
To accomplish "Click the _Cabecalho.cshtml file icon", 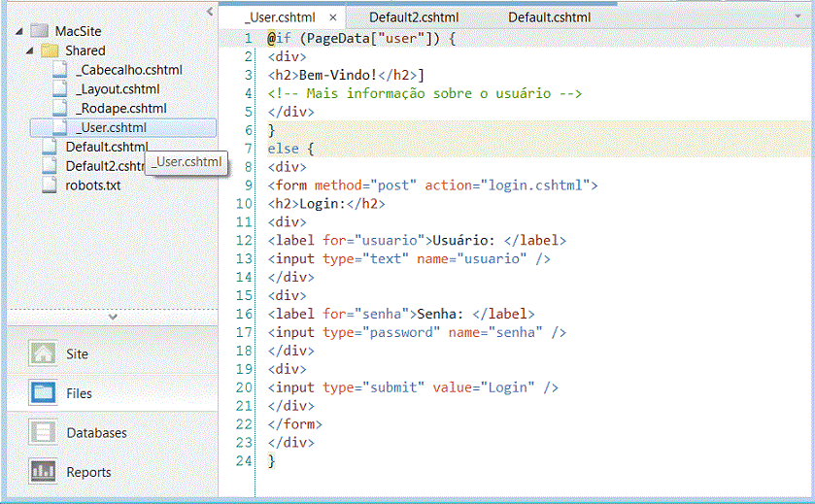I will pos(60,70).
